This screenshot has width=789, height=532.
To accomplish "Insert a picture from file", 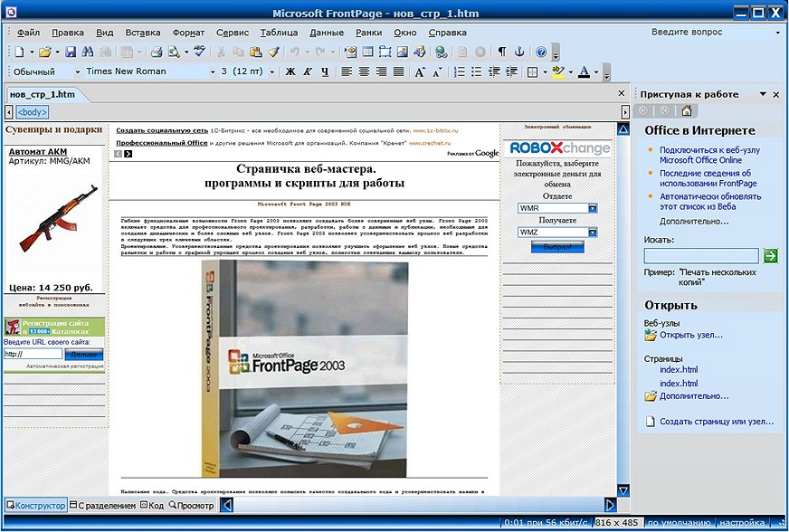I will pos(402,52).
